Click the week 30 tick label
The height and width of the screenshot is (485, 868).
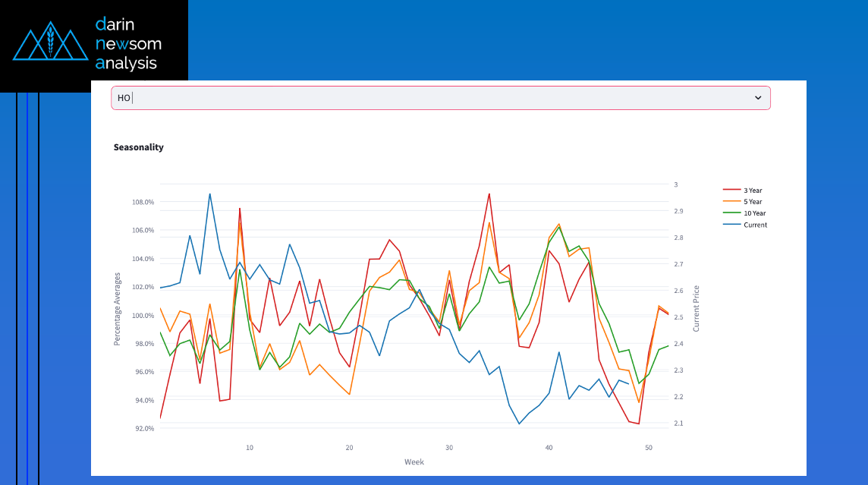point(448,448)
